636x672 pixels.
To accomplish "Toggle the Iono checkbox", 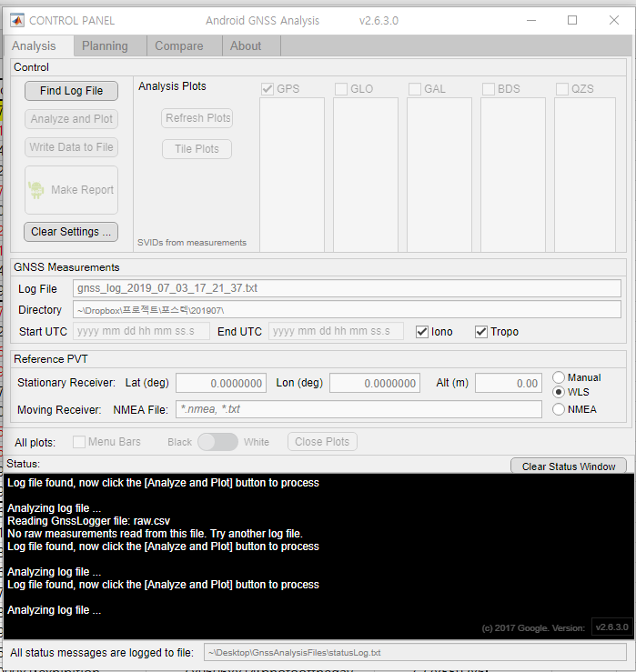I will (x=422, y=332).
